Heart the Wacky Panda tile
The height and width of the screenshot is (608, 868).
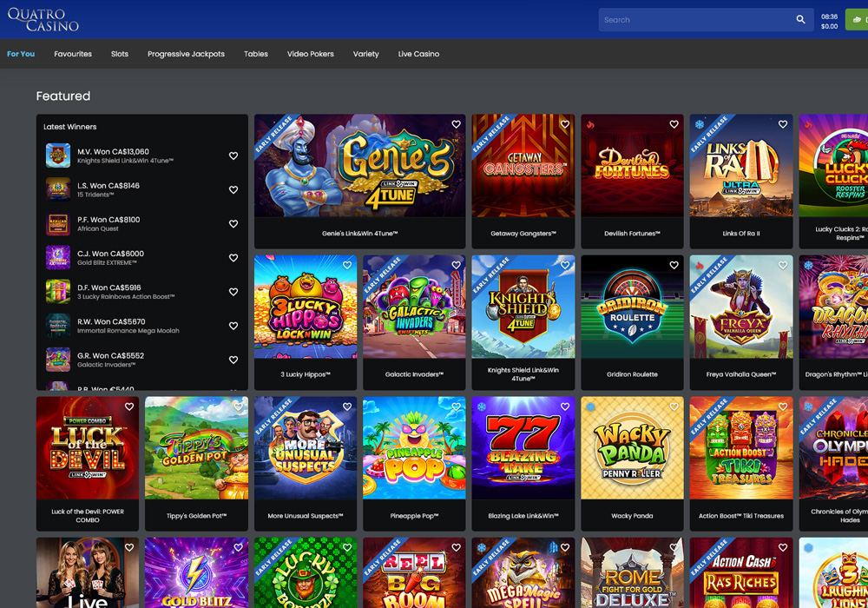pyautogui.click(x=674, y=406)
